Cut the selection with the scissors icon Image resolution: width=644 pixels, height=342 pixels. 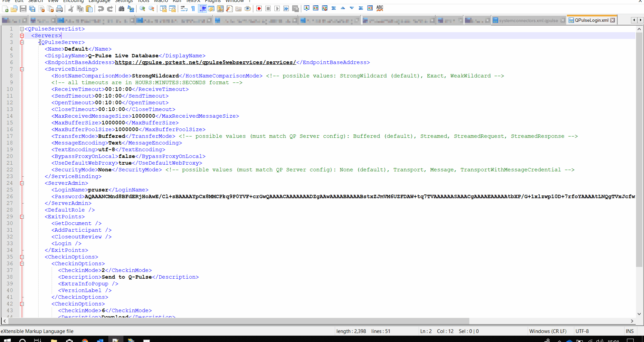coord(71,9)
